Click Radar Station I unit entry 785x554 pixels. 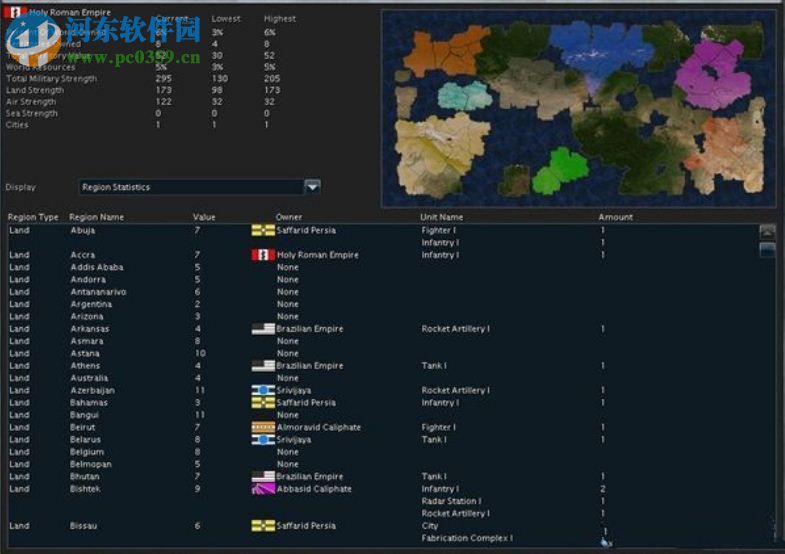[451, 501]
